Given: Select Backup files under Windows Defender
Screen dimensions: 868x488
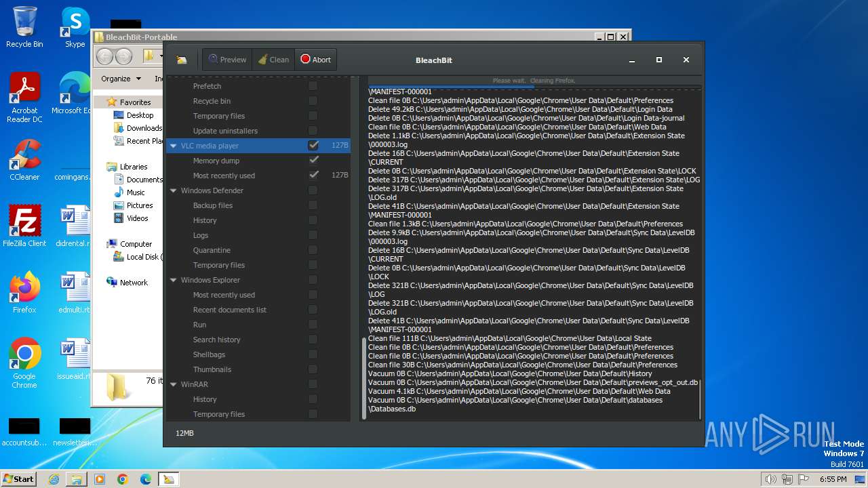Looking at the screenshot, I should pyautogui.click(x=212, y=205).
